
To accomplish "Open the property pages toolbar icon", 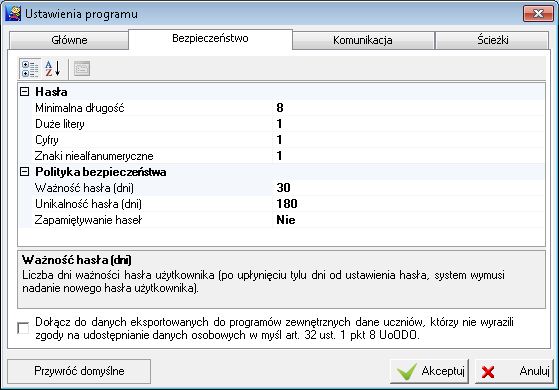I will pos(82,68).
